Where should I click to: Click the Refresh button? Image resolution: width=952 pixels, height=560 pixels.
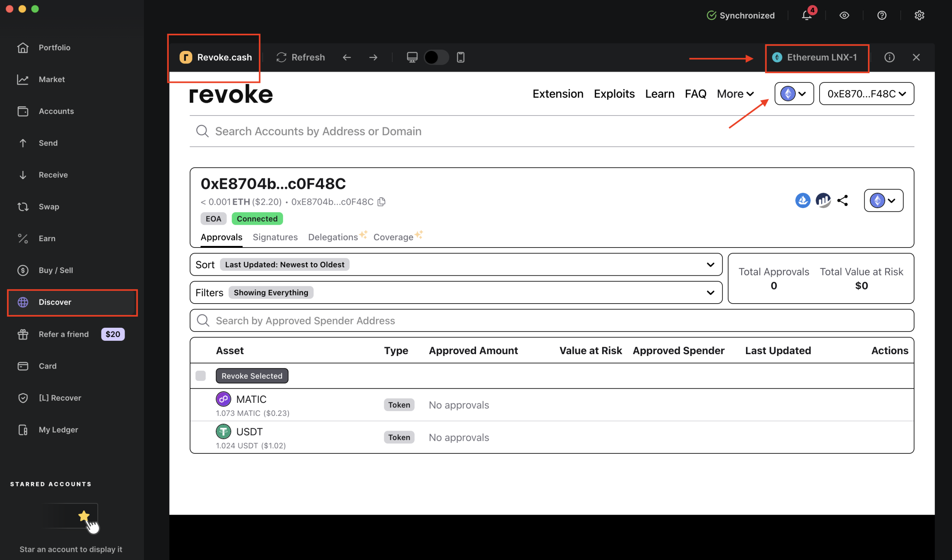click(301, 57)
